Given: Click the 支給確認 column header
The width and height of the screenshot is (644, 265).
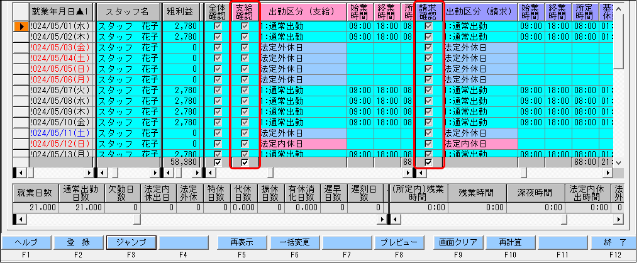Looking at the screenshot, I should pos(245,13).
